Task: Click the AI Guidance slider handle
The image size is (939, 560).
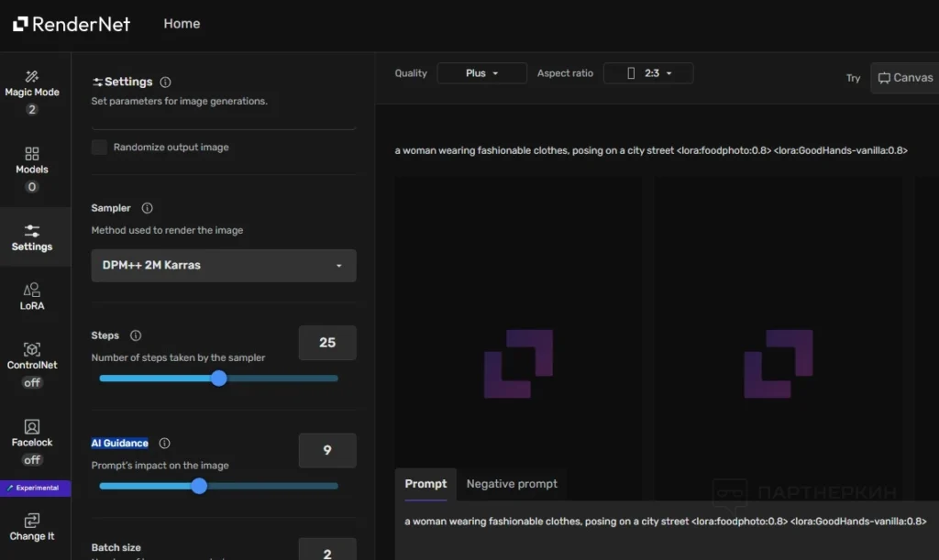Action: [199, 486]
